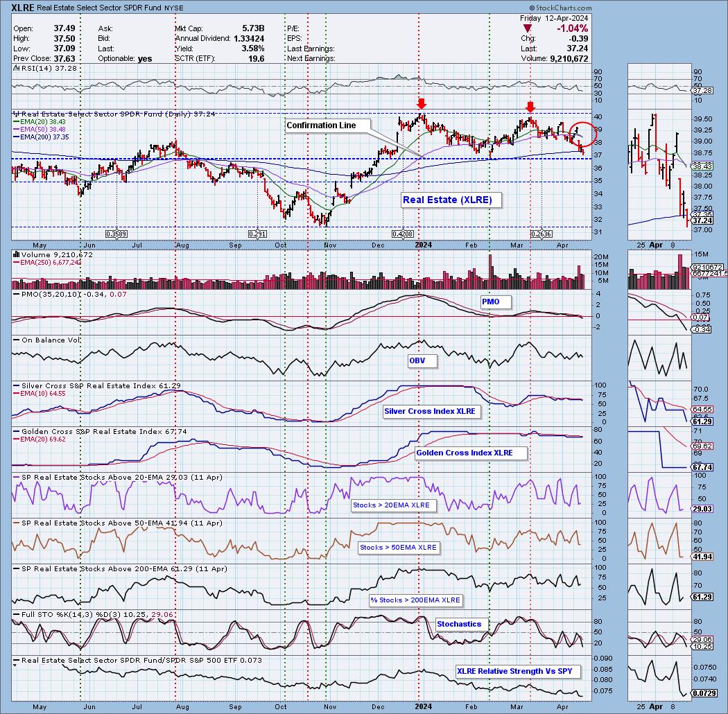Click the % Stocks > 200EMA XLRE label box
728x714 pixels.
416,600
